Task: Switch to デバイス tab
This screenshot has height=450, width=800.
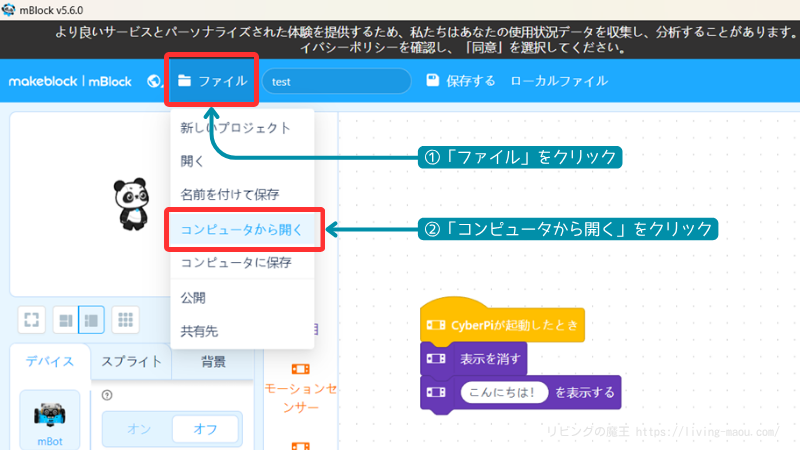Action: point(50,362)
